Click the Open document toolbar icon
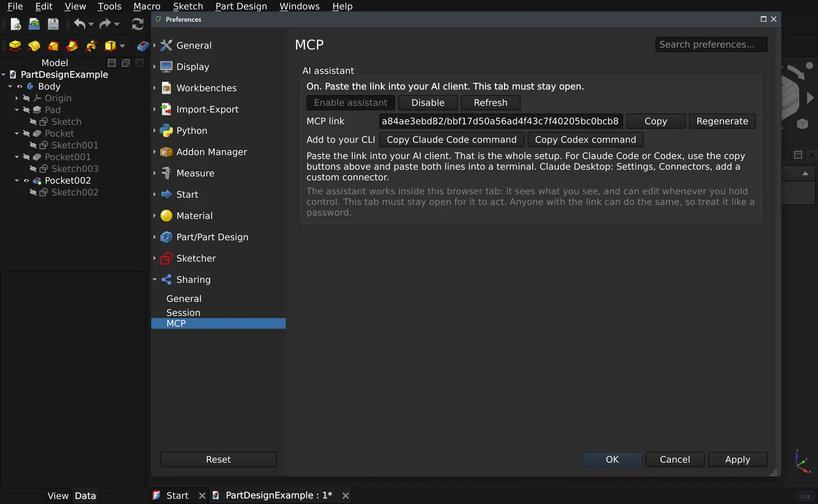This screenshot has width=818, height=504. coord(34,24)
